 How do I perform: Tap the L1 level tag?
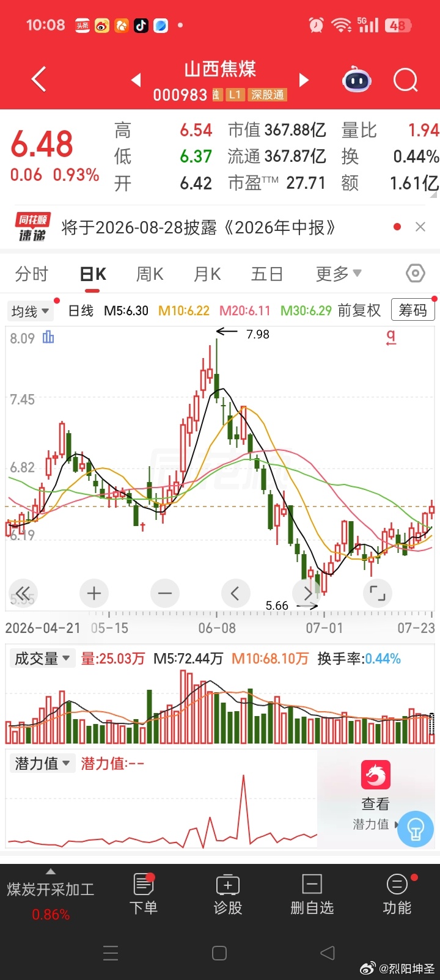[235, 95]
